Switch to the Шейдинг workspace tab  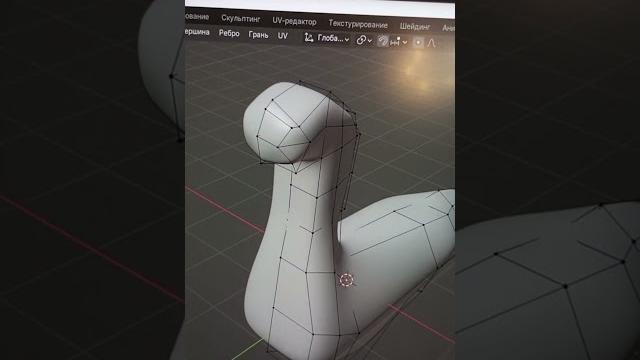click(415, 27)
